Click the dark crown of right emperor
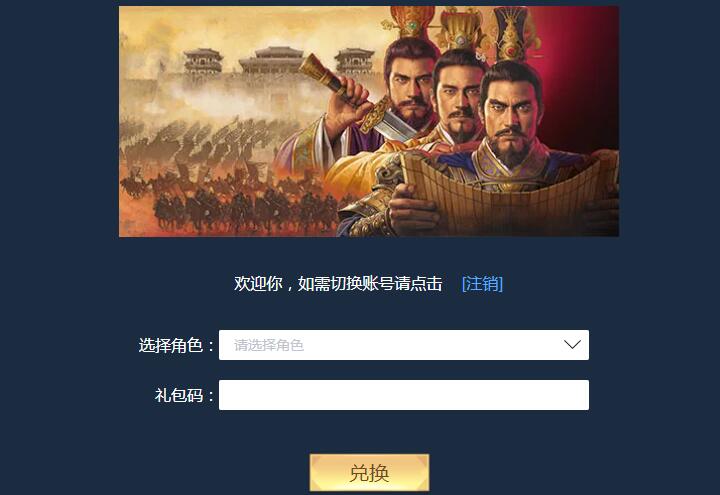Viewport: 720px width, 495px height. click(x=512, y=33)
